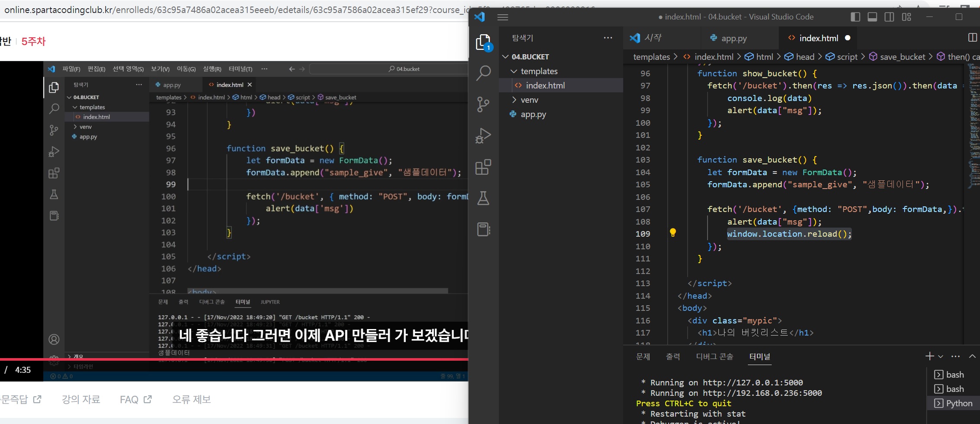Open the 강의 자료 link below the video
The width and height of the screenshot is (980, 424).
[81, 399]
